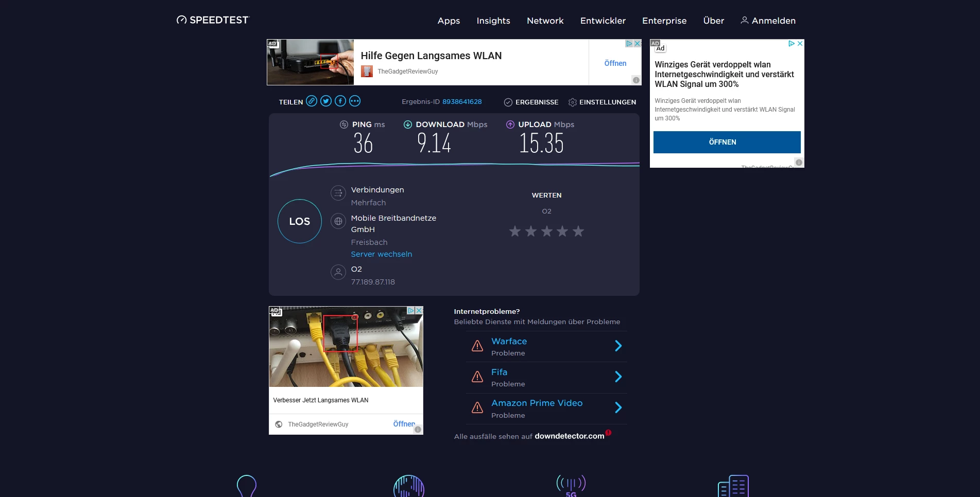The image size is (980, 497).
Task: Click the copy link share icon
Action: (312, 101)
